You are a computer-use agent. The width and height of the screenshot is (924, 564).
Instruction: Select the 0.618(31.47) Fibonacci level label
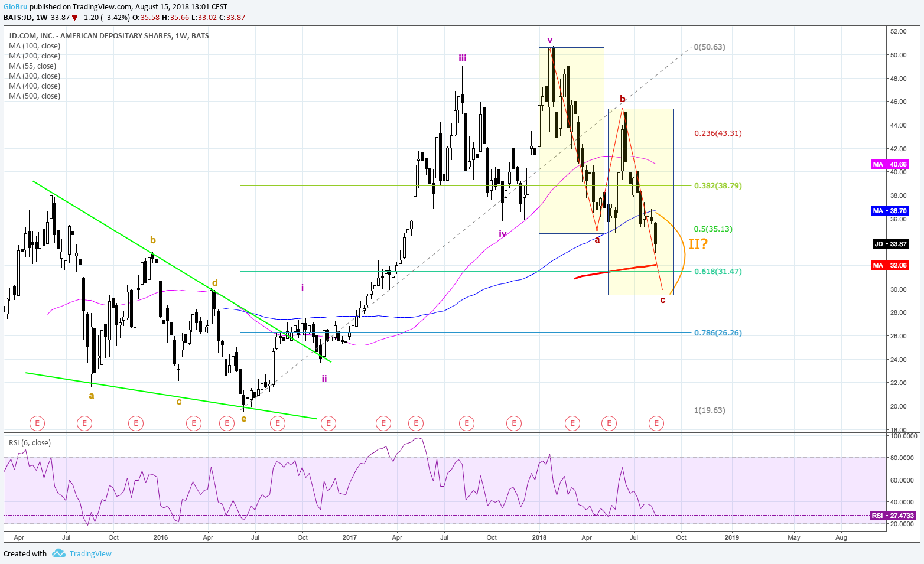[718, 271]
